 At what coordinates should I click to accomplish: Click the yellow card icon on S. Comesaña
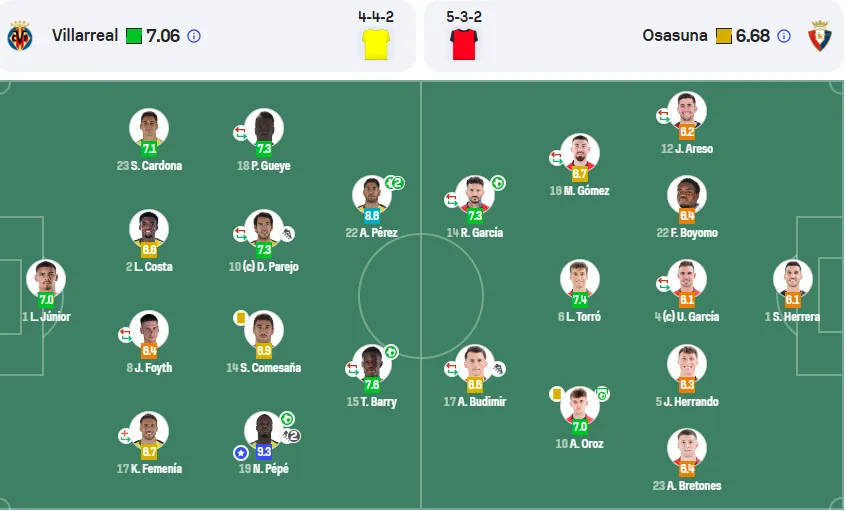click(x=241, y=318)
